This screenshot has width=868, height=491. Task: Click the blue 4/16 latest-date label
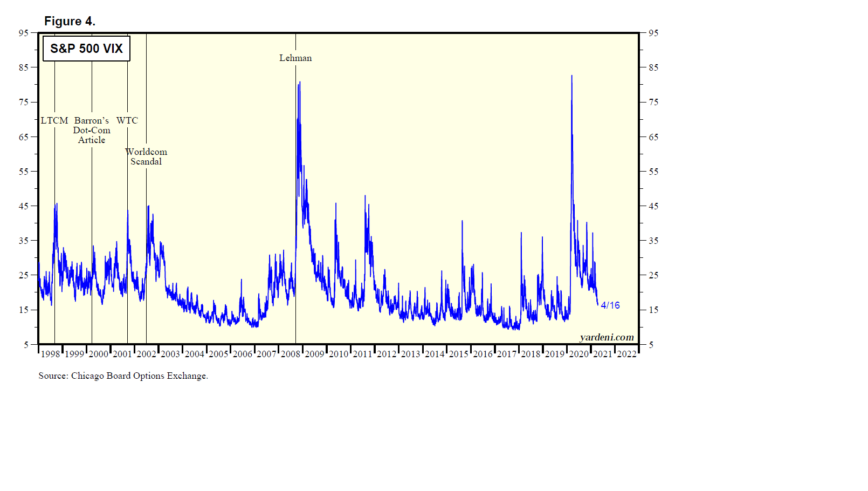[610, 305]
